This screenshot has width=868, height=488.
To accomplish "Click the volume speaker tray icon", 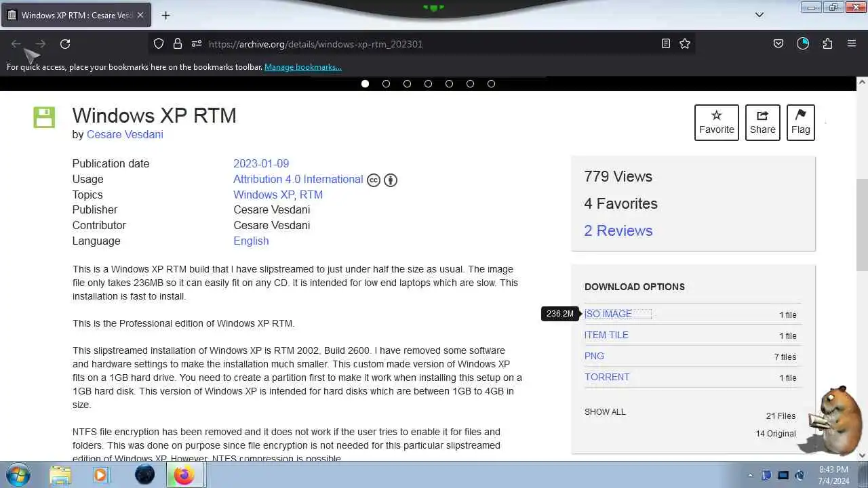I will coord(800,475).
